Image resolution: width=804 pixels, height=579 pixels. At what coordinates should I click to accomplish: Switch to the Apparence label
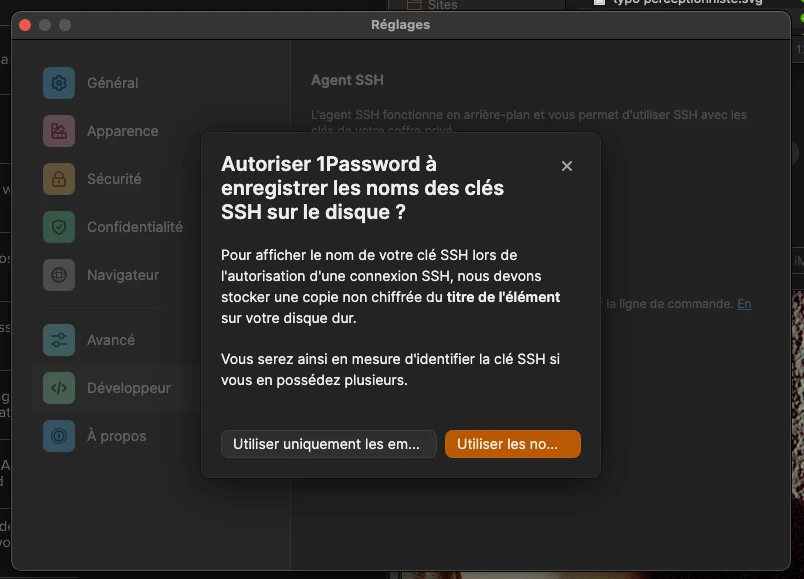(123, 131)
